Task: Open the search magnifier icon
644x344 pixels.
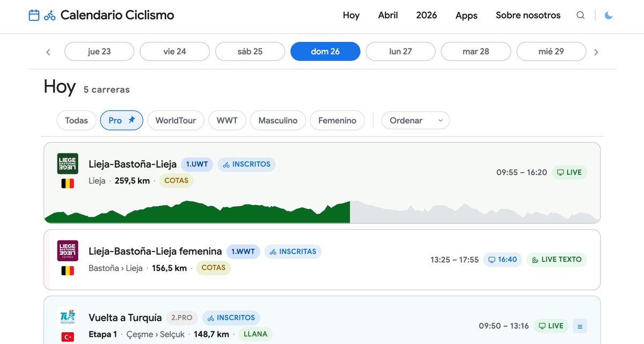Action: click(581, 15)
